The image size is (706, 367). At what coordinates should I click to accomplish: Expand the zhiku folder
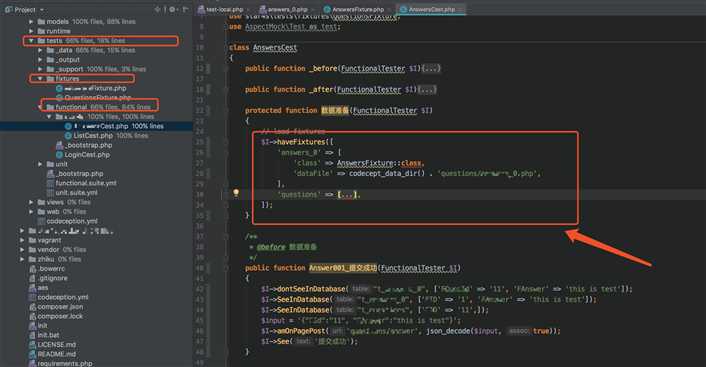click(x=22, y=259)
